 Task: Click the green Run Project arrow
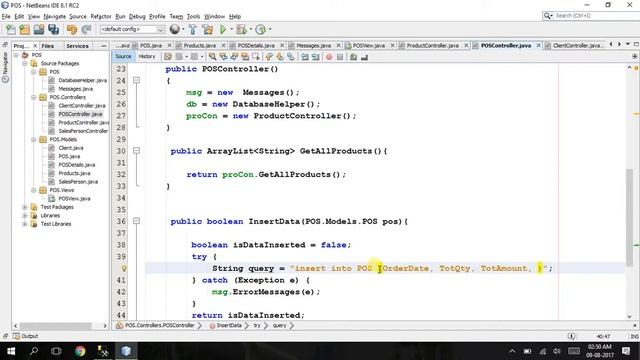223,29
